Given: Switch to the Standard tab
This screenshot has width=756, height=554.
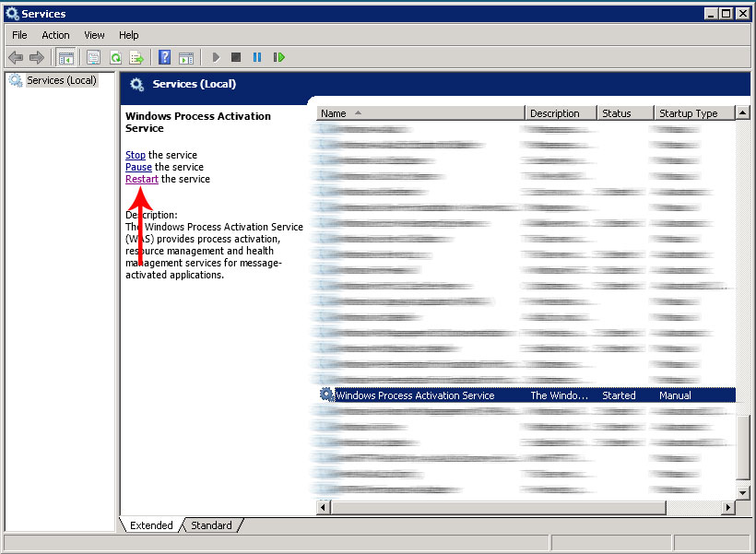Looking at the screenshot, I should click(x=211, y=525).
